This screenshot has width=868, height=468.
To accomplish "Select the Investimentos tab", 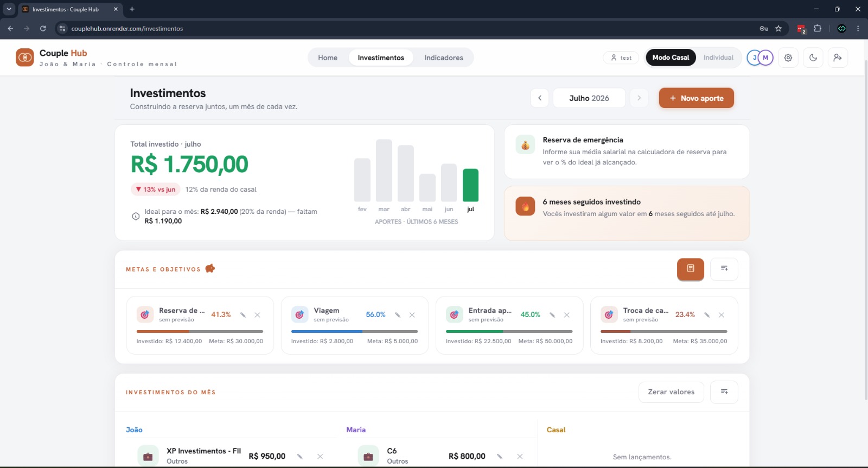I will tap(381, 58).
